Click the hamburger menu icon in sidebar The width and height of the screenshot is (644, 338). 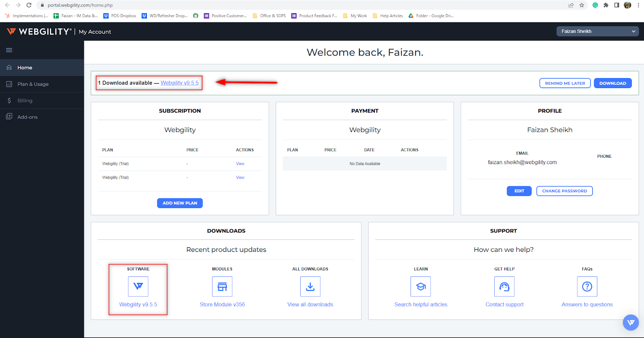tap(9, 50)
